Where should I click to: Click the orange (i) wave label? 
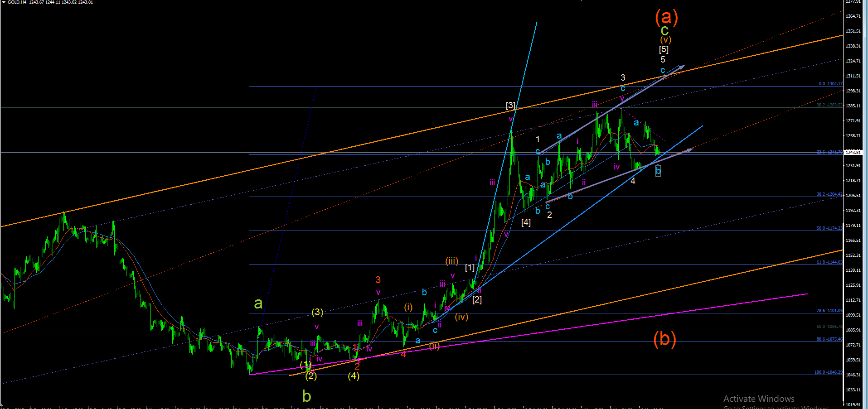coord(408,308)
